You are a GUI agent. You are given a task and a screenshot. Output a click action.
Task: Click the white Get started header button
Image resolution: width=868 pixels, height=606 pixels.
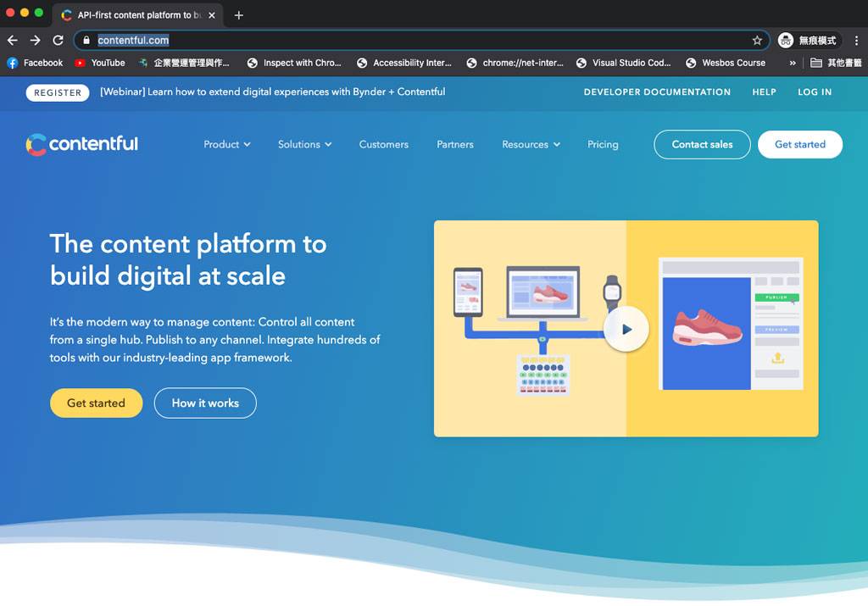tap(800, 144)
